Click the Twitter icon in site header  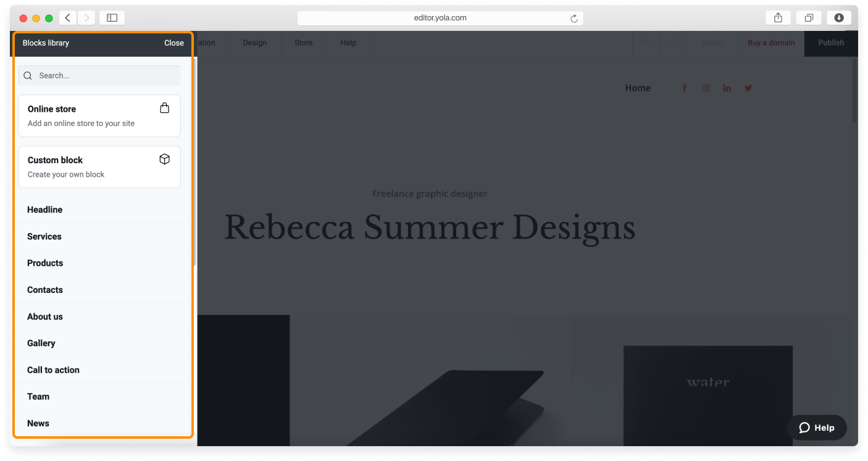click(748, 88)
